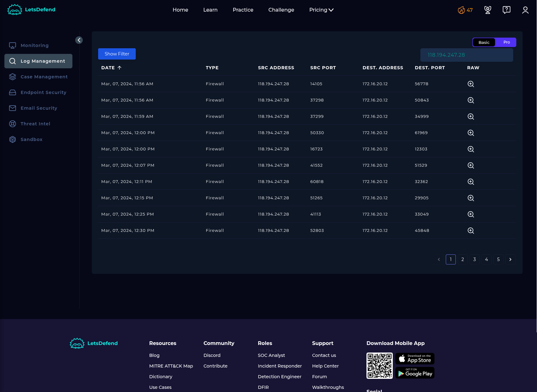
Task: Open raw log for source port 41552
Action: pyautogui.click(x=471, y=165)
